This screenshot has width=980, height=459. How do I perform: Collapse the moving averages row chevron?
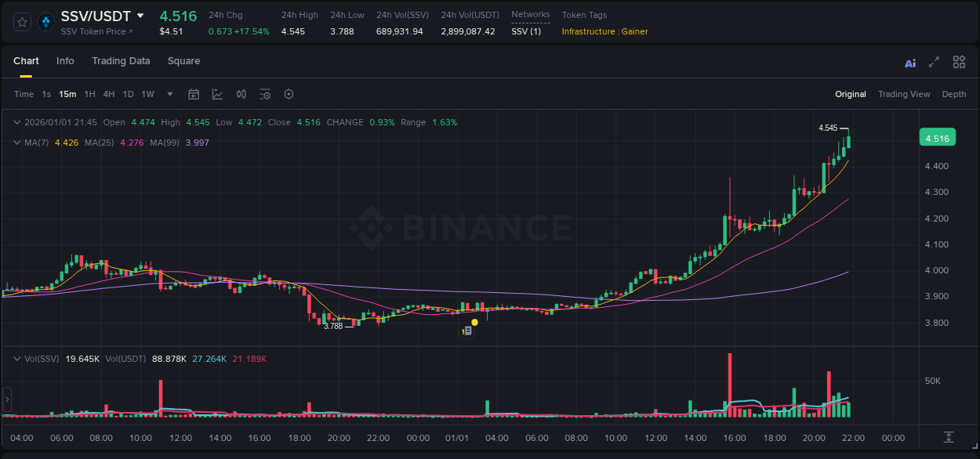point(16,143)
